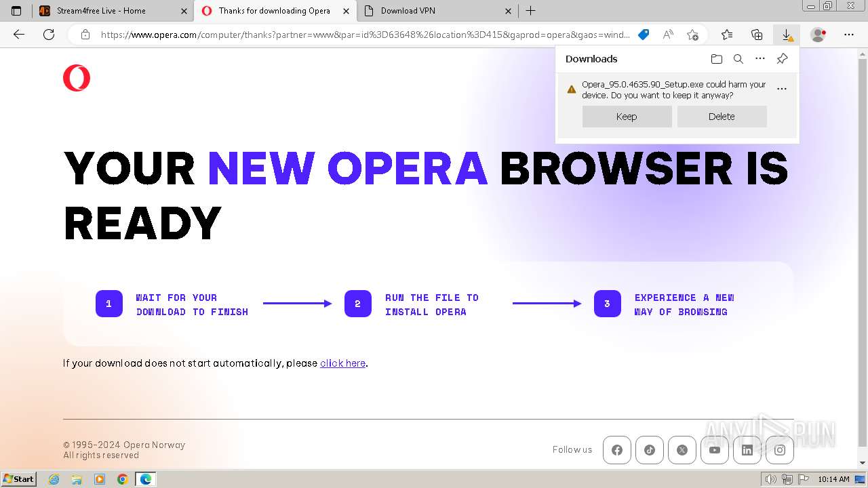Open Opera's LinkedIn page icon
Screen dimensions: 868x488
747,450
